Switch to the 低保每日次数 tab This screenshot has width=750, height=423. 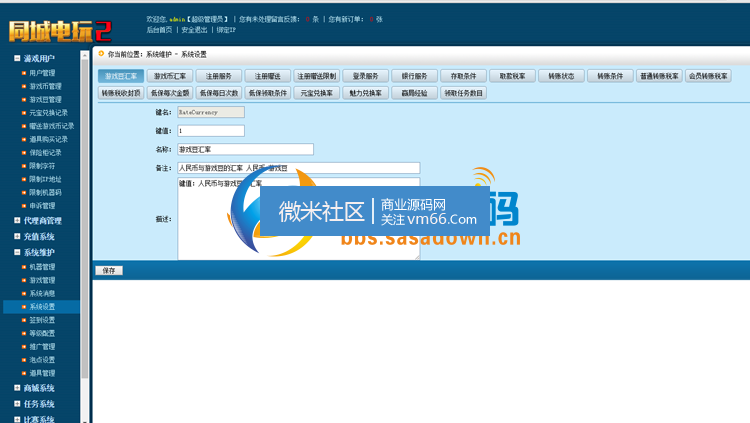219,93
